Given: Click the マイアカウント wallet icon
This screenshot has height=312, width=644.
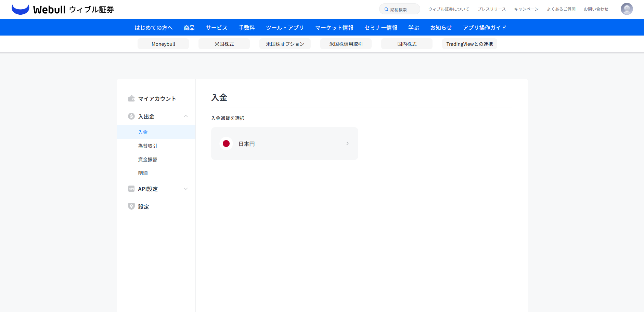Looking at the screenshot, I should click(x=131, y=99).
